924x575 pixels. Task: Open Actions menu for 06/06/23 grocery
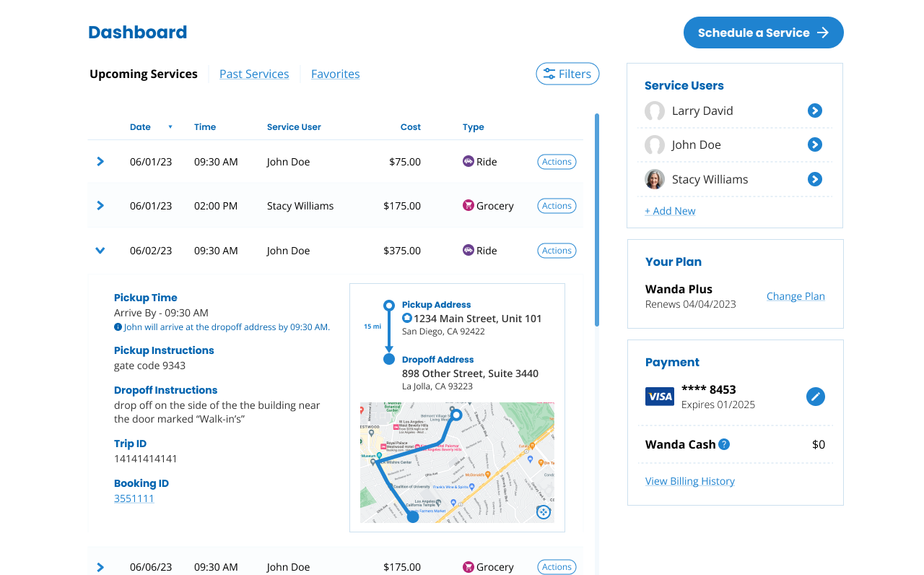coord(557,567)
